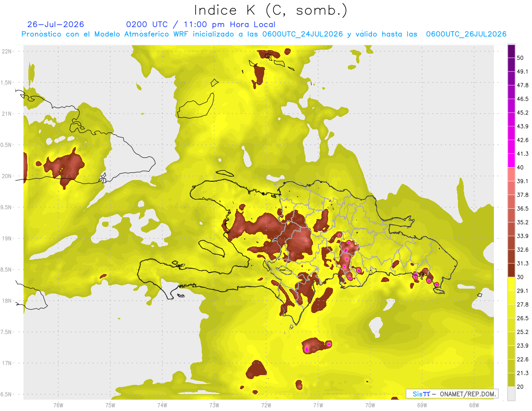Screen dimensions: 532x411
Task: Pick the gray swatch below the 20 label
Action: click(x=512, y=394)
